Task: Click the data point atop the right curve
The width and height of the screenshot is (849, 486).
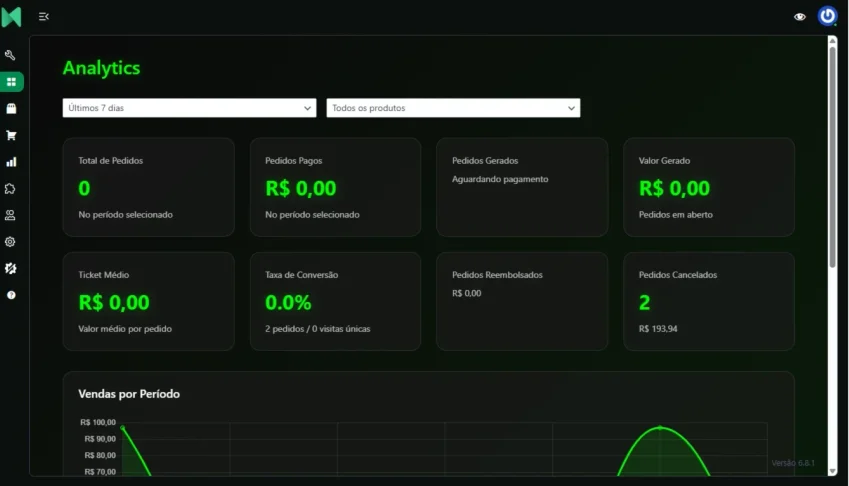Action: 660,428
